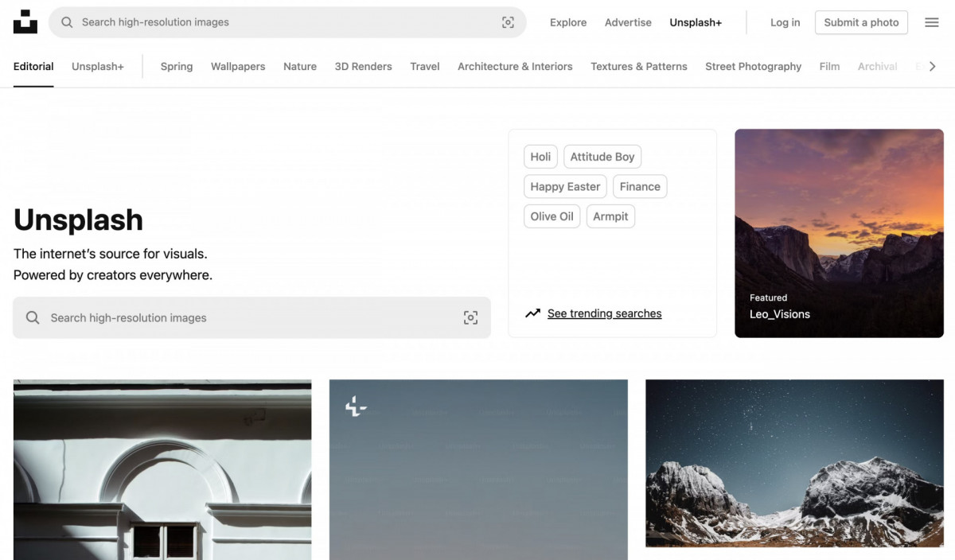Click the Unsplash watermark on the gray photo

pos(356,406)
